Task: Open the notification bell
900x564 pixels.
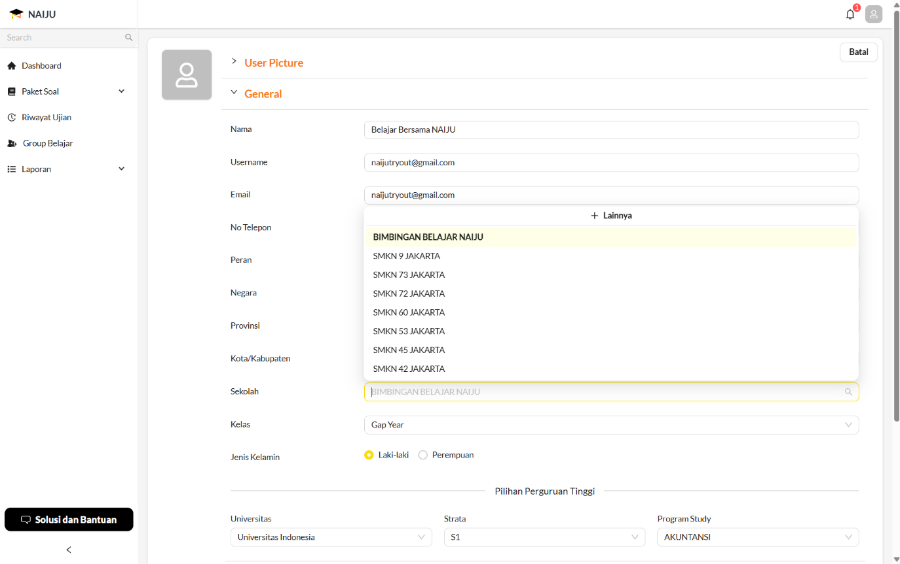Action: [850, 14]
